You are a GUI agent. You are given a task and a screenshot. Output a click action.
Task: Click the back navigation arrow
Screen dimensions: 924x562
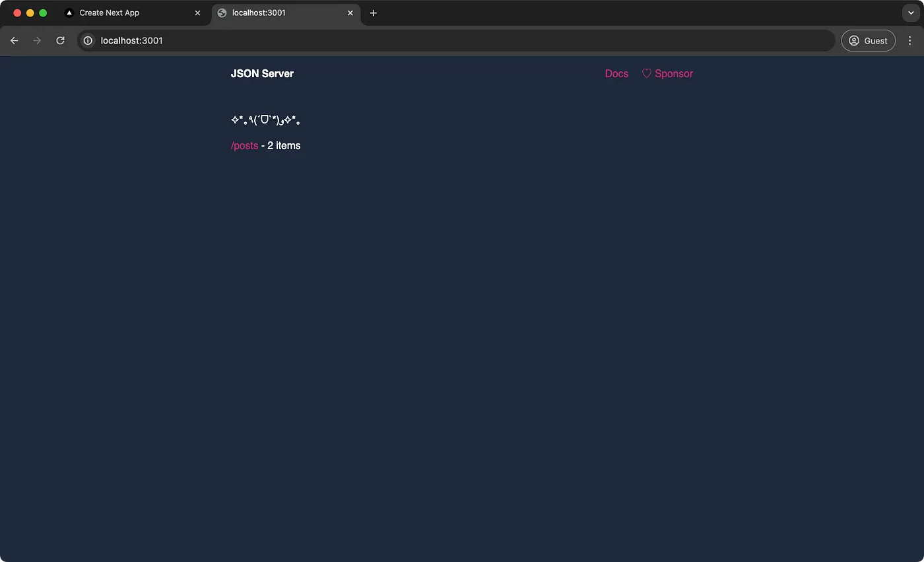click(14, 40)
